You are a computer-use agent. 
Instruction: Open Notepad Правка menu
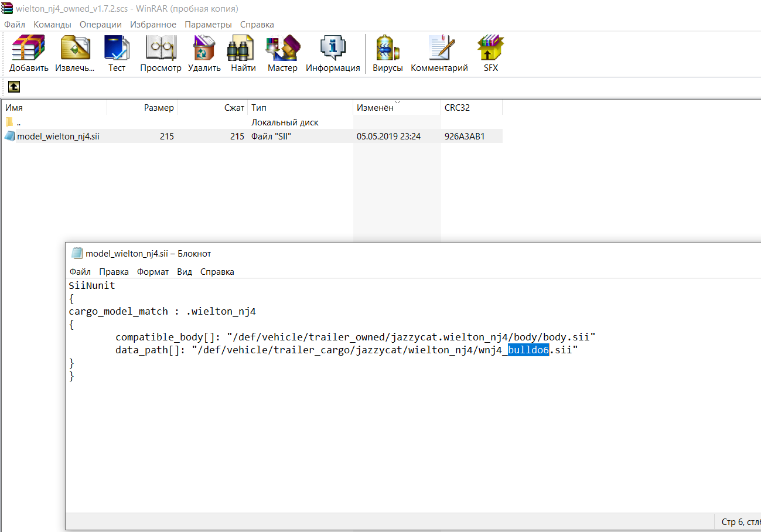(114, 272)
